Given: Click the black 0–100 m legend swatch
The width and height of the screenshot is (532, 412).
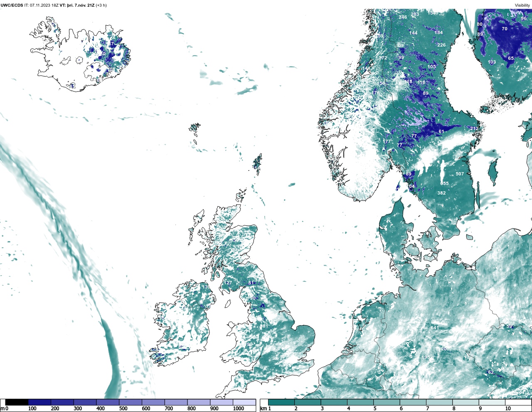Looking at the screenshot, I should pyautogui.click(x=17, y=402).
